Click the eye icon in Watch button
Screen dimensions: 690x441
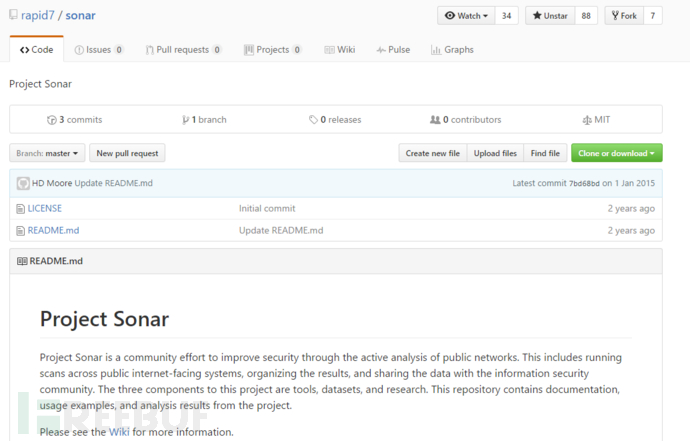pyautogui.click(x=450, y=16)
